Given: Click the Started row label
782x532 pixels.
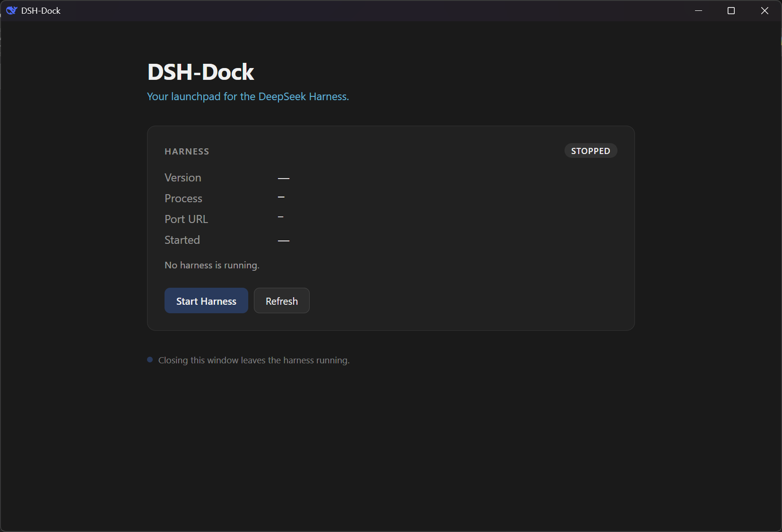Looking at the screenshot, I should point(182,240).
